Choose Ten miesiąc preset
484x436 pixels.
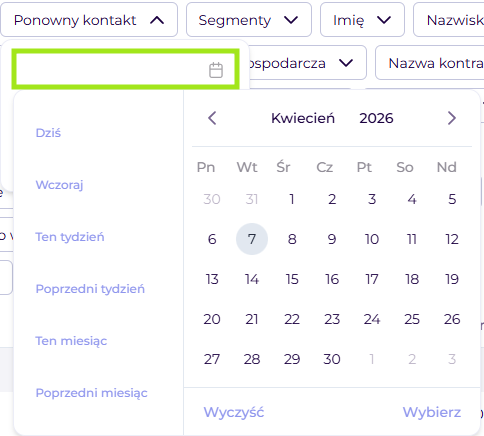71,341
